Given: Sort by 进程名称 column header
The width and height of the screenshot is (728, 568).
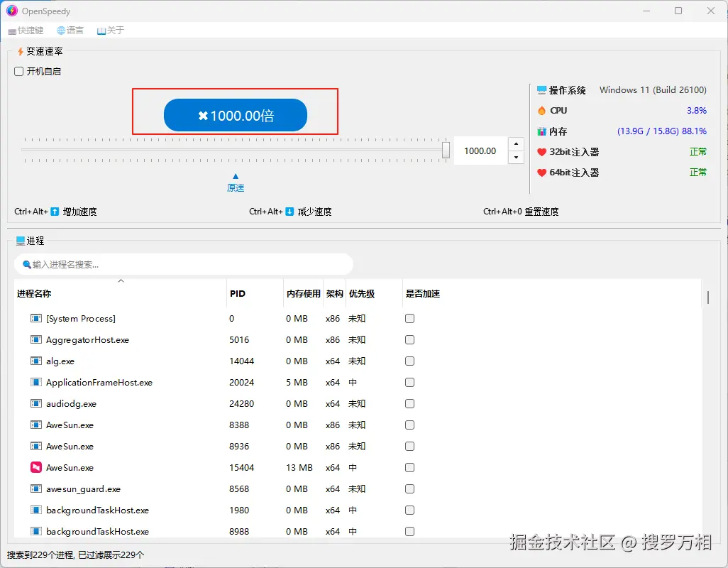Looking at the screenshot, I should click(x=120, y=293).
